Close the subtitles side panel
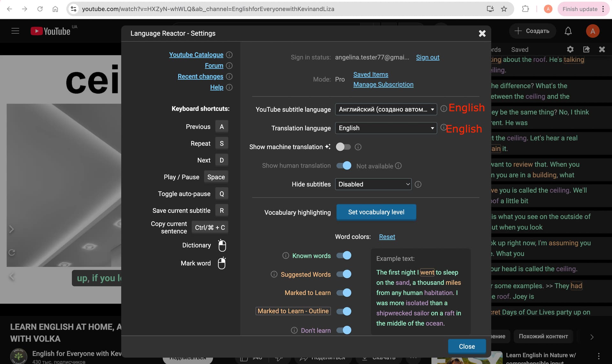 (602, 49)
